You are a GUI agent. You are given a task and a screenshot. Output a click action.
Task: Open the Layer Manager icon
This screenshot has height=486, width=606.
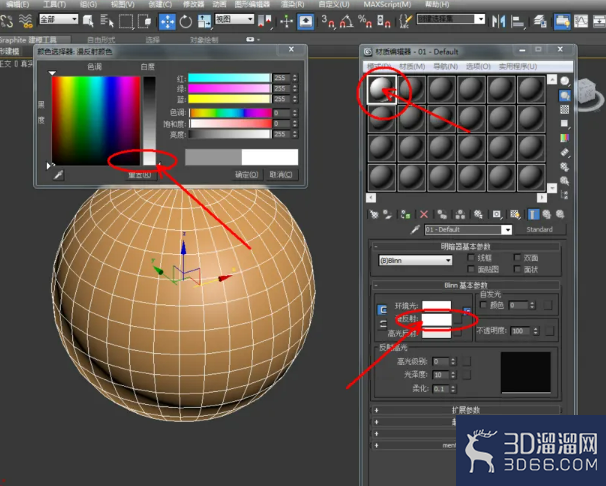pyautogui.click(x=540, y=21)
